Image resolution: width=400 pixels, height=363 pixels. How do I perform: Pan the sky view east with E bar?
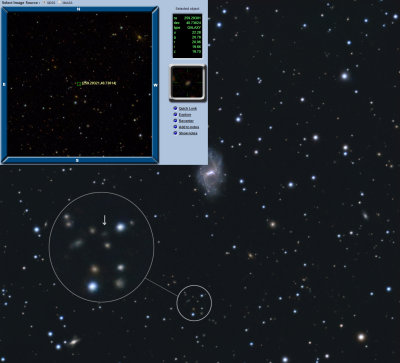[4, 85]
